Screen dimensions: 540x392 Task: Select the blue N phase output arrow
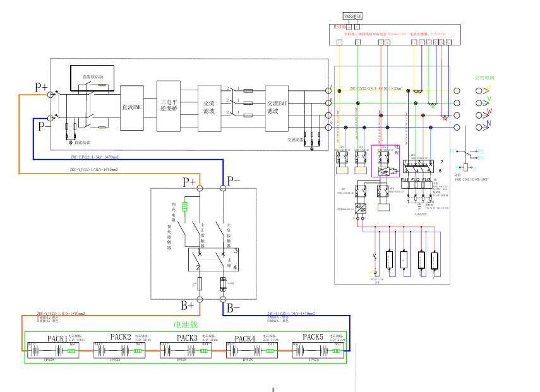coord(483,126)
